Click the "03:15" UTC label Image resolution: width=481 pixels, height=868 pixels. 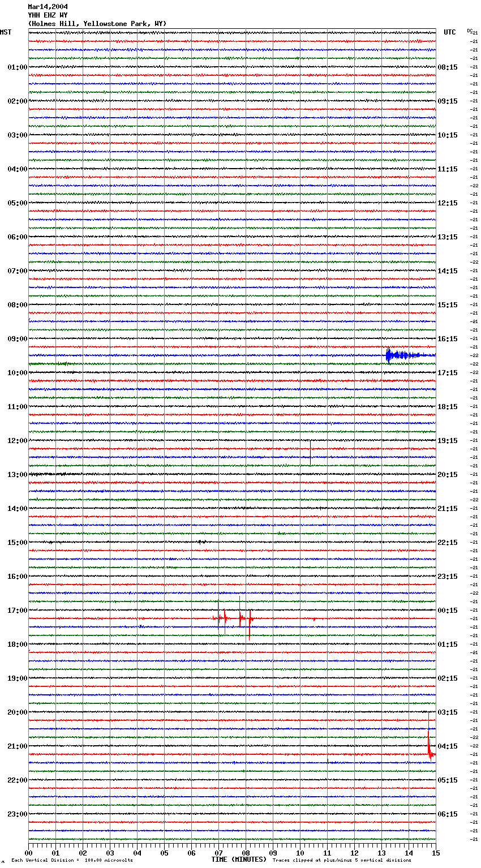coord(448,712)
